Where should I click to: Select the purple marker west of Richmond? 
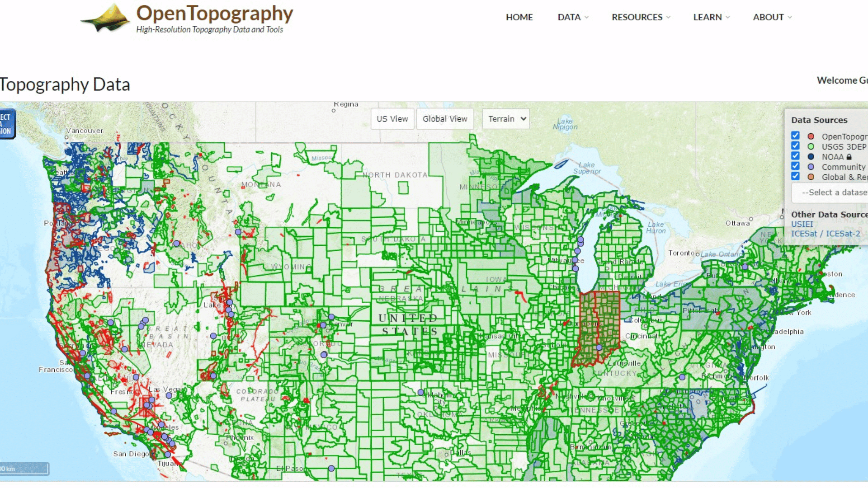[x=682, y=377]
